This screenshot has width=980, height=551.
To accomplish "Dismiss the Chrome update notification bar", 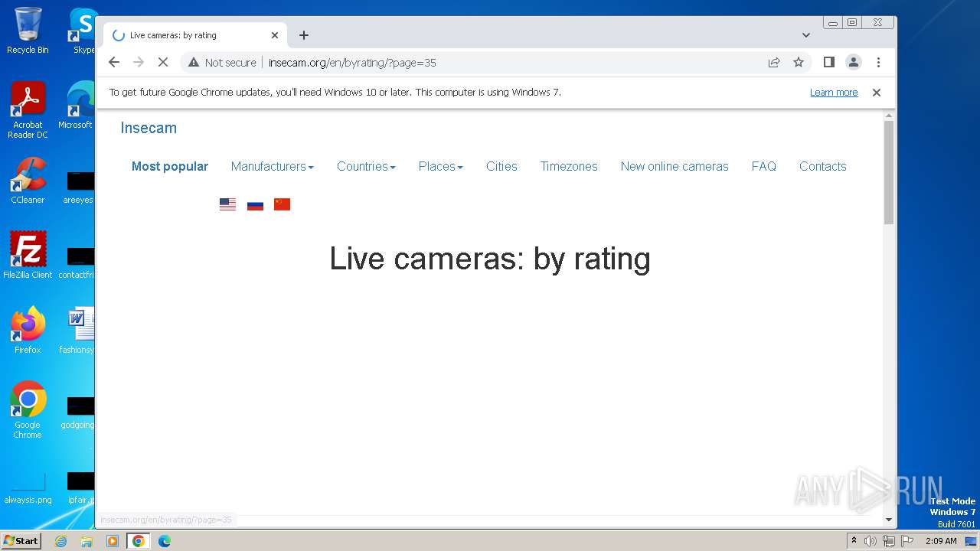I will tap(877, 93).
